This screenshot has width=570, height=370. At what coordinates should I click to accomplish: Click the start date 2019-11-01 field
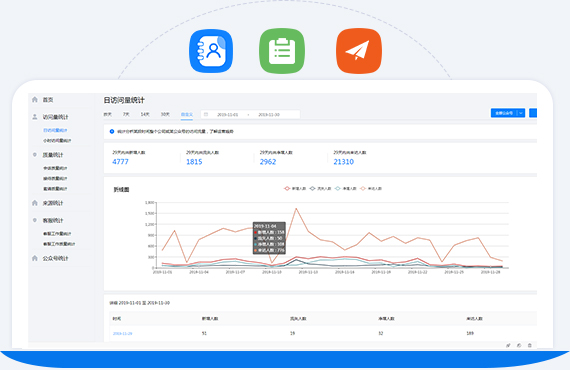(228, 114)
